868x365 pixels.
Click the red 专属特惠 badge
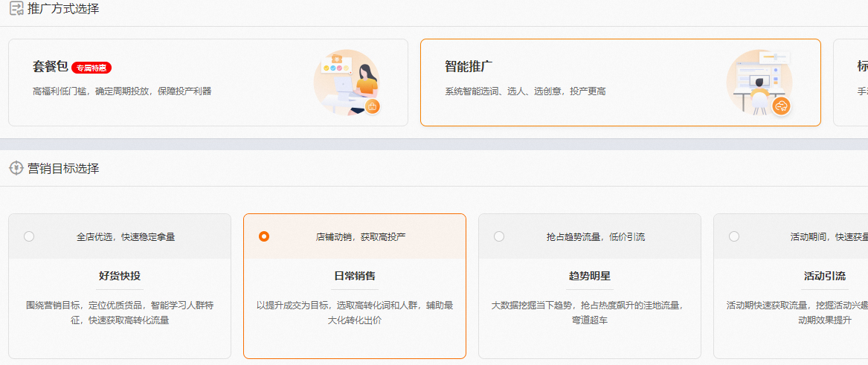pyautogui.click(x=91, y=68)
